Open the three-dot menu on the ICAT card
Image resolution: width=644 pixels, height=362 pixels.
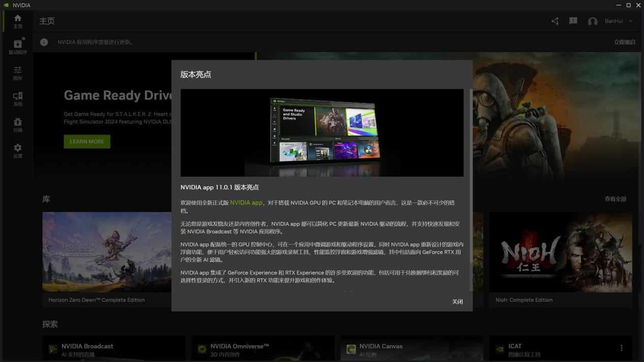[x=621, y=348]
